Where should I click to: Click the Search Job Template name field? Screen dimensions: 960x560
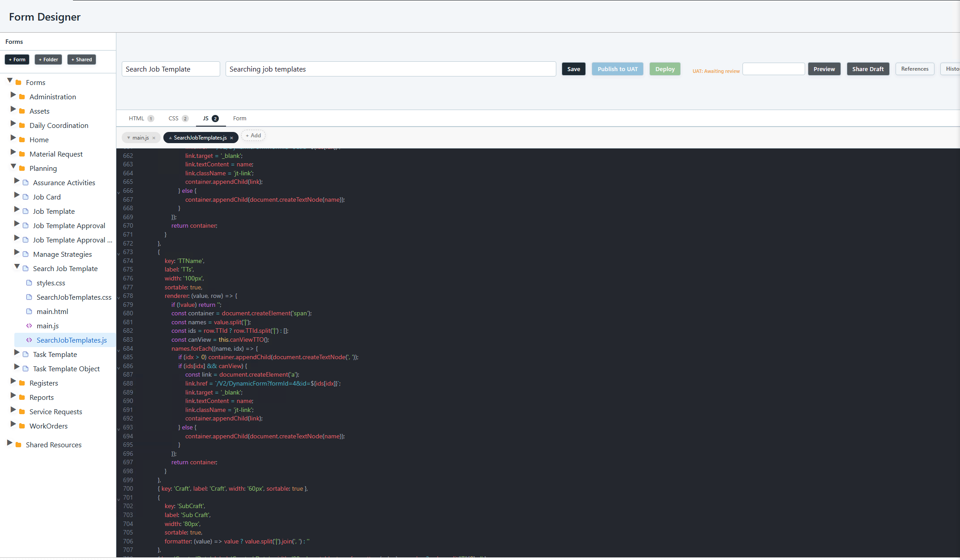(x=171, y=69)
